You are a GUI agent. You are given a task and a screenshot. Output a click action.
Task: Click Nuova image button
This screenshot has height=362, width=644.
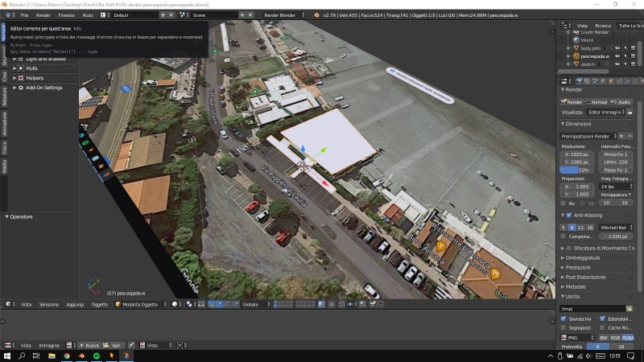coord(89,345)
